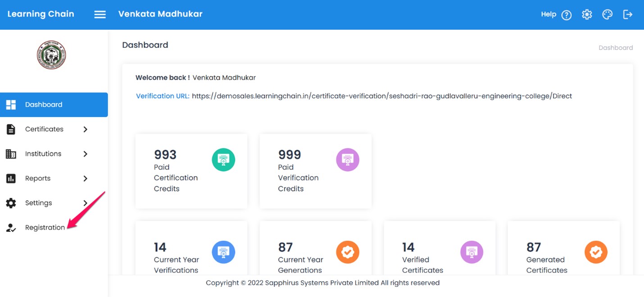Click the settings gear icon in header
Screen dimensions: 644x297
[x=587, y=14]
